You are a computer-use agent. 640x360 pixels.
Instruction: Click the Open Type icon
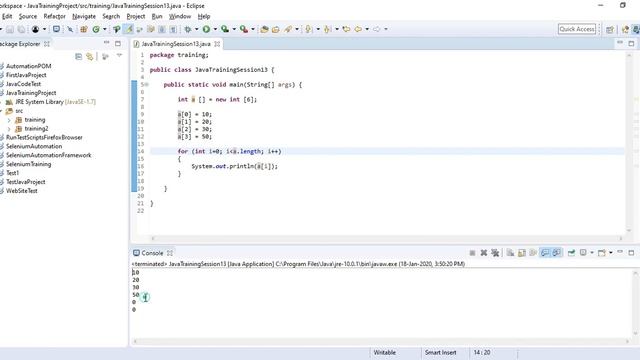[264, 29]
